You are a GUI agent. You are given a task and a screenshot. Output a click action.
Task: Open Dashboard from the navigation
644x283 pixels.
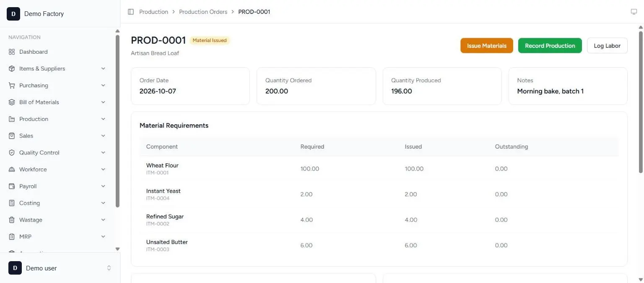[x=34, y=52]
